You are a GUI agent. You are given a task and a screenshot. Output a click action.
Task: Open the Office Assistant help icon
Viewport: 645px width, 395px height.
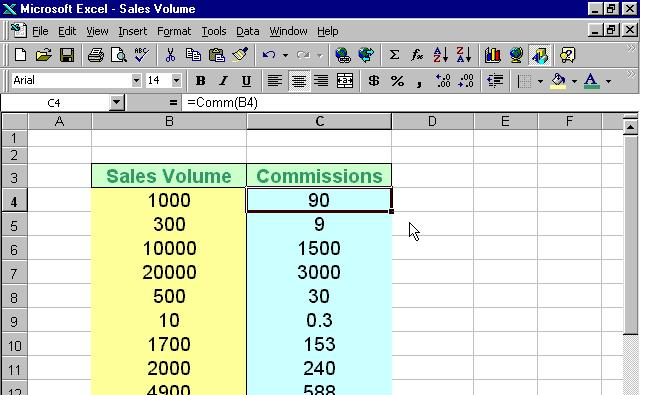point(568,55)
